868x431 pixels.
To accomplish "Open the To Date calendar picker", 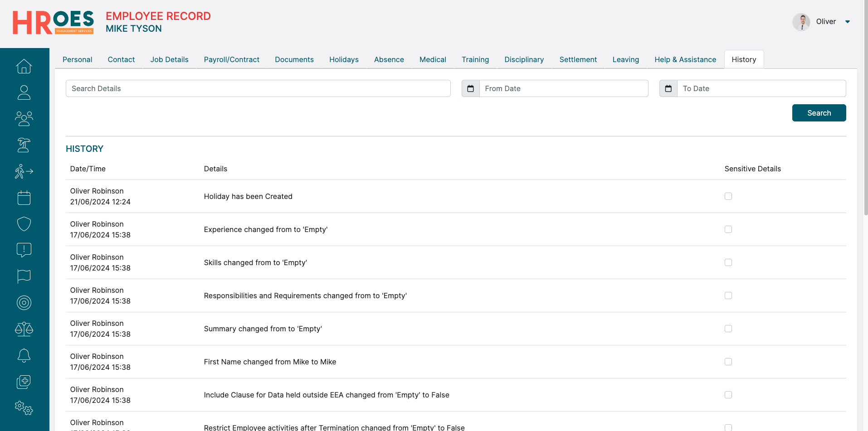I will pyautogui.click(x=668, y=88).
